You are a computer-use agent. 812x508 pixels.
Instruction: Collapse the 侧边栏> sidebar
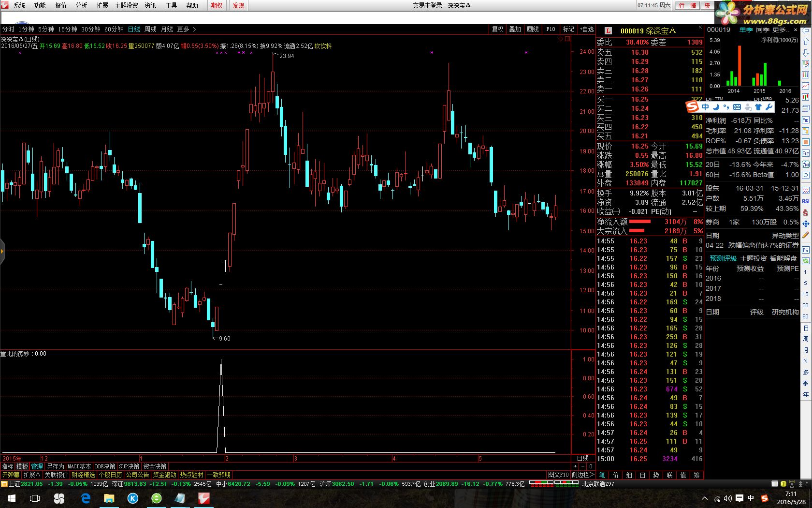point(582,475)
